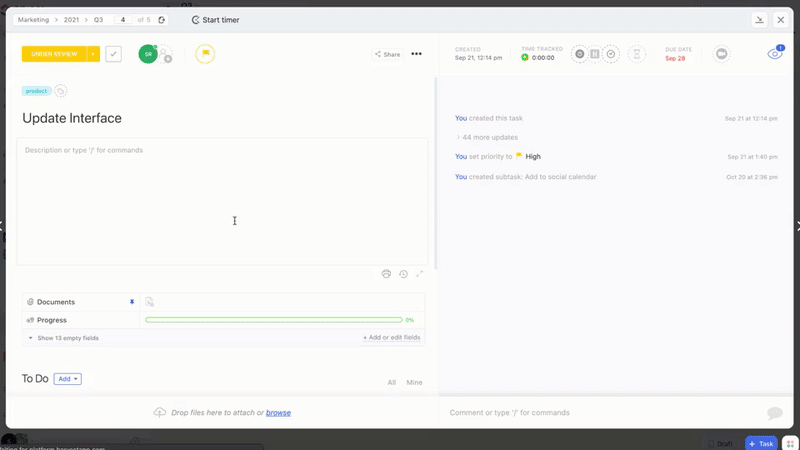Click the blue Task button
This screenshot has width=800, height=450.
[761, 443]
